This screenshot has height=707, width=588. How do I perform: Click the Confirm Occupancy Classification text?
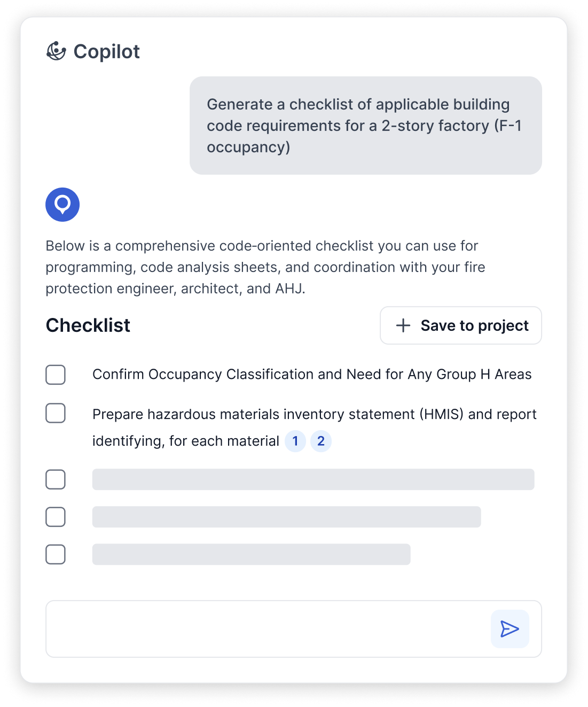coord(312,375)
